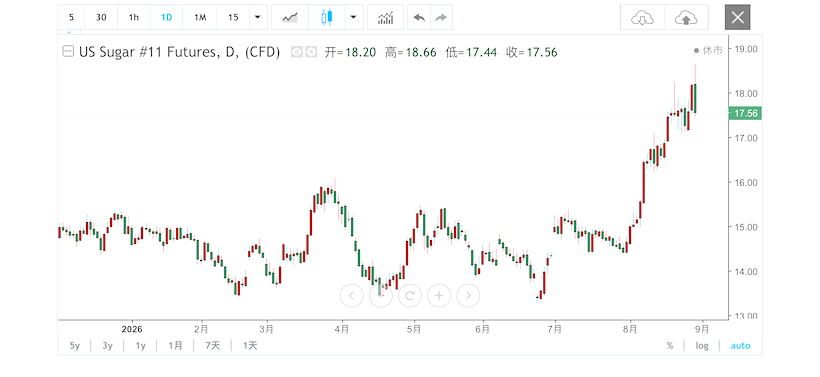Toggle log scale mode
Image resolution: width=820 pixels, height=377 pixels.
point(702,346)
